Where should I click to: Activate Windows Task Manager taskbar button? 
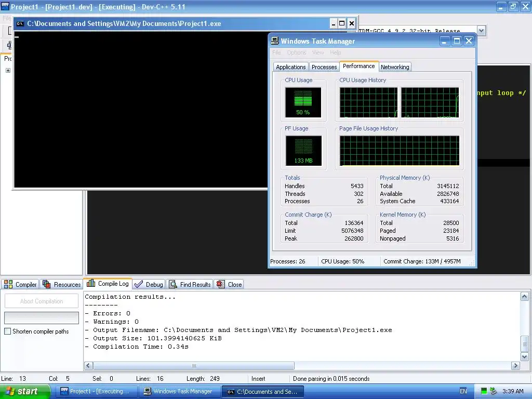[x=180, y=391]
